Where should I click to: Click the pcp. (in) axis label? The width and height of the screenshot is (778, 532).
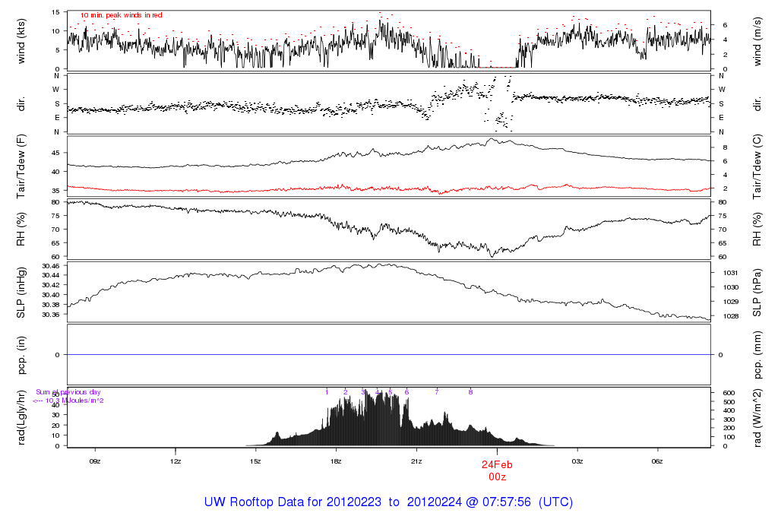click(22, 354)
